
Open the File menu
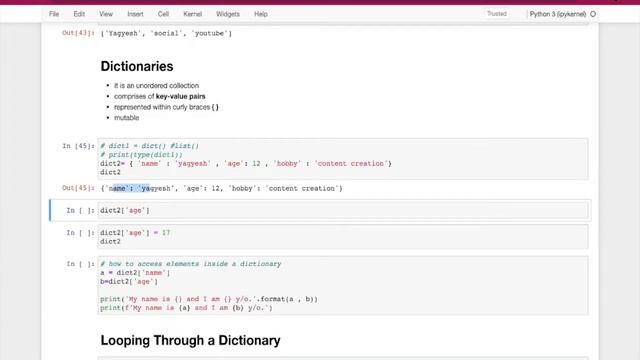(54, 14)
